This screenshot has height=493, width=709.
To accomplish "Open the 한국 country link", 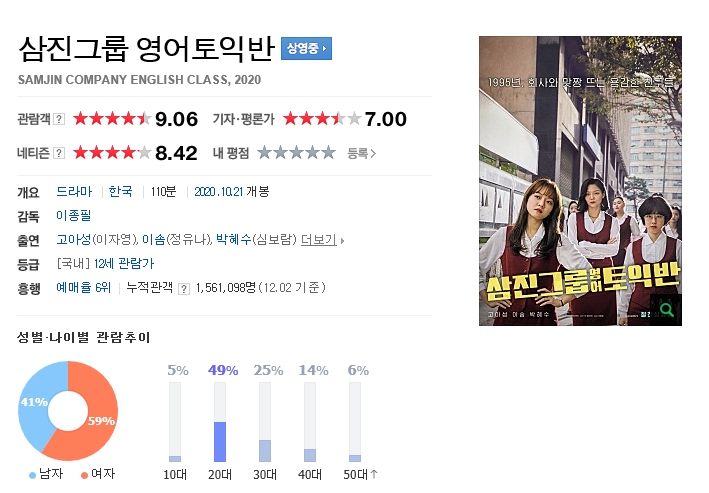I will (x=120, y=191).
